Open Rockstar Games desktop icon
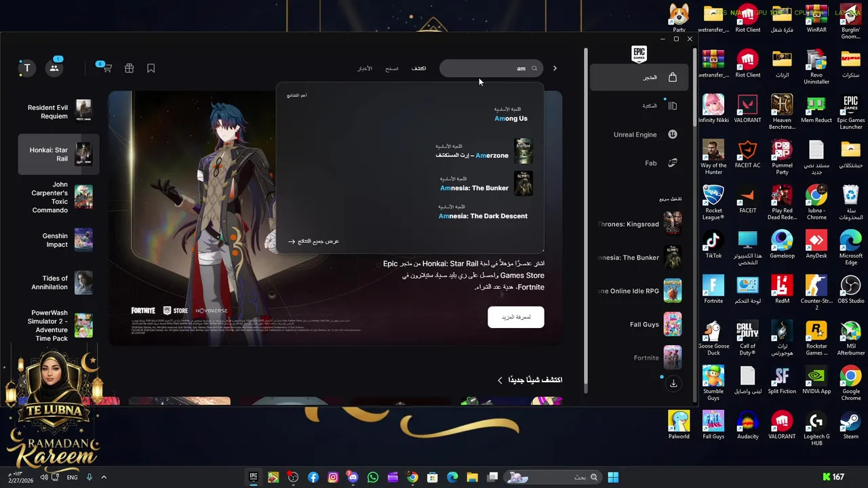This screenshot has height=488, width=868. (816, 338)
